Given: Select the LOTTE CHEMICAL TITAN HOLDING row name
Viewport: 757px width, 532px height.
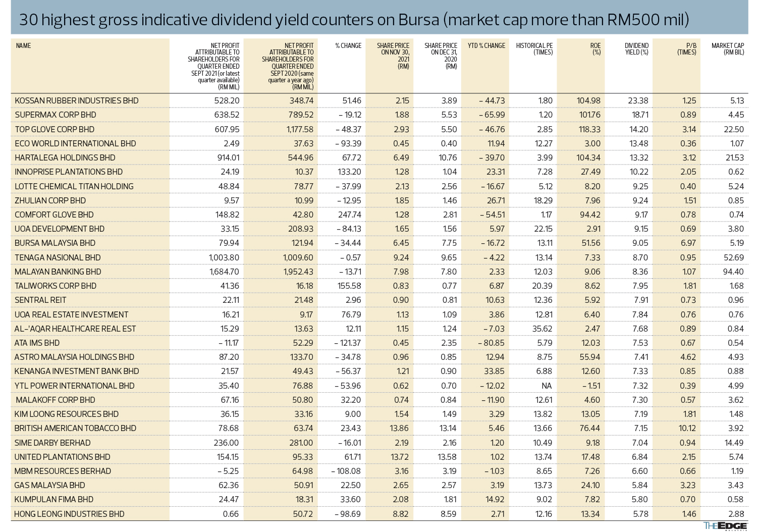Looking at the screenshot, I should tap(74, 186).
